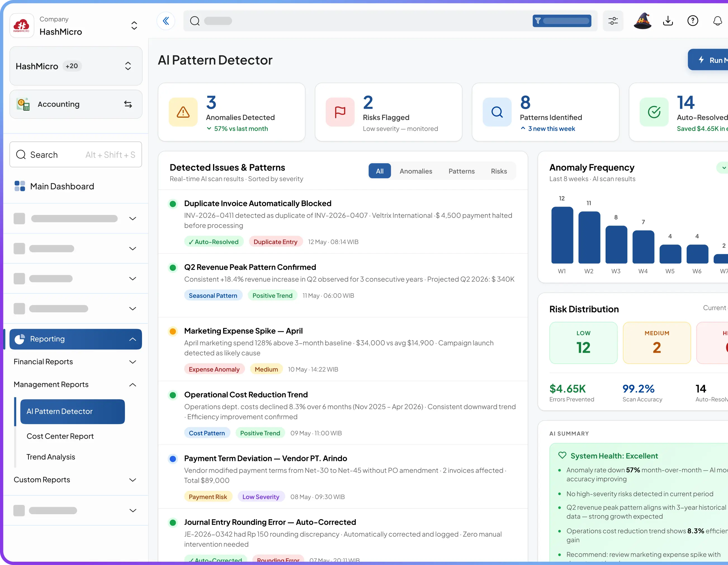Switch to the Risks tab
Screen dimensions: 728x565
[499, 171]
